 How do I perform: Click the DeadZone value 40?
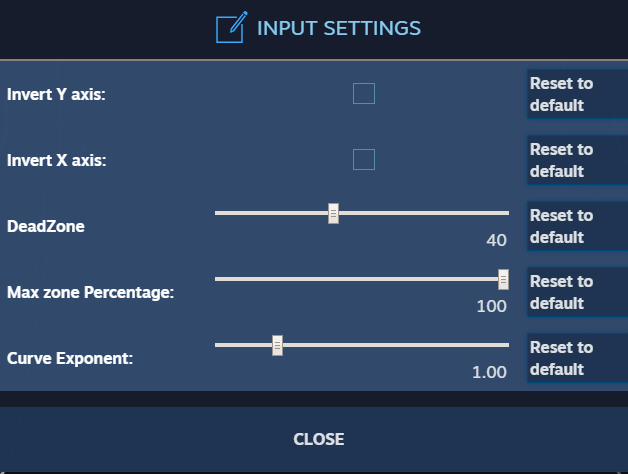496,240
